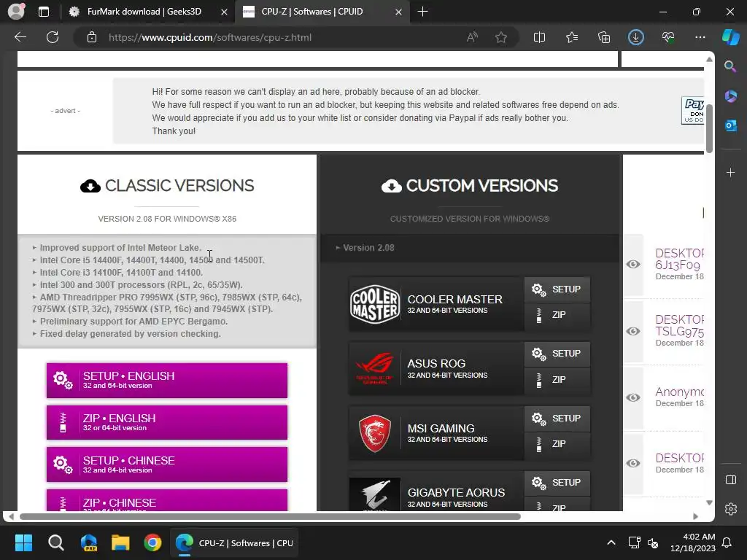Download ZIP CHINESE classic version
747x560 pixels.
[167, 500]
